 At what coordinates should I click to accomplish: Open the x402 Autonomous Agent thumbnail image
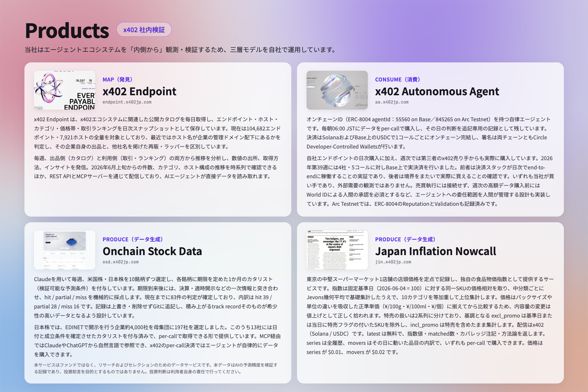[x=337, y=90]
